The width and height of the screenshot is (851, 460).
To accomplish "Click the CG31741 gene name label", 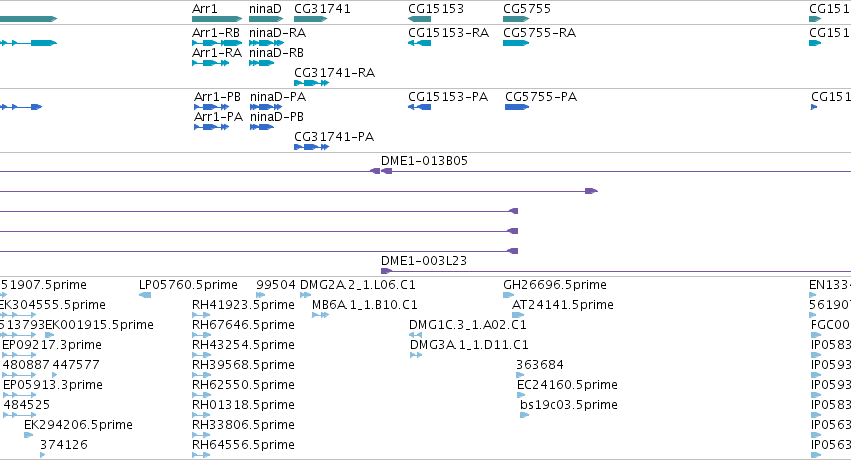I will [322, 9].
